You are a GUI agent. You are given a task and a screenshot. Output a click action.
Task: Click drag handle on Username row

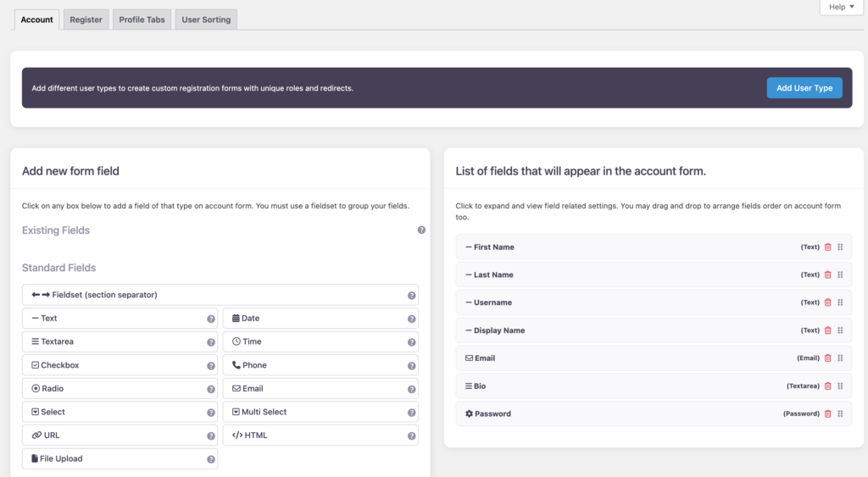(840, 302)
